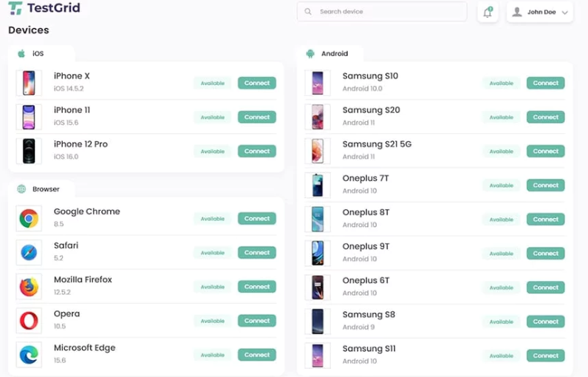This screenshot has width=588, height=377.
Task: Click the Samsung S10 phone image
Action: tap(318, 83)
